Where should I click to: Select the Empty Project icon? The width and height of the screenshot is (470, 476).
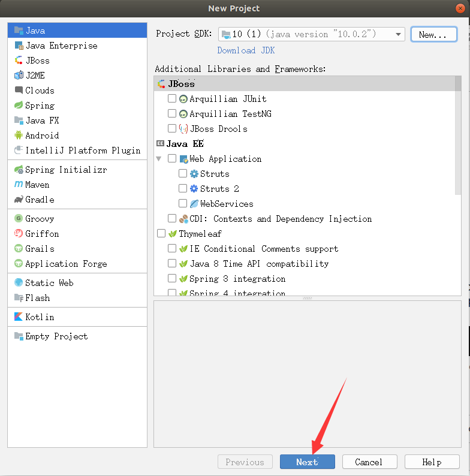pyautogui.click(x=19, y=336)
